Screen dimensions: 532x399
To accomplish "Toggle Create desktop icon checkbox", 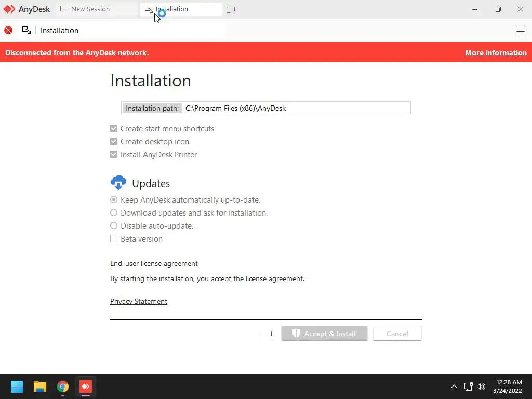I will click(114, 141).
